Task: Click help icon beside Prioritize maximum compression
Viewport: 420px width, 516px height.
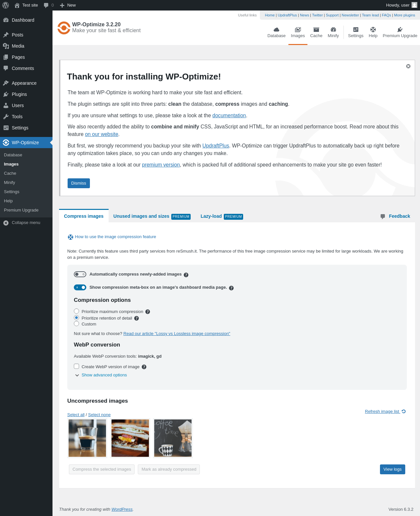Action: pyautogui.click(x=148, y=312)
